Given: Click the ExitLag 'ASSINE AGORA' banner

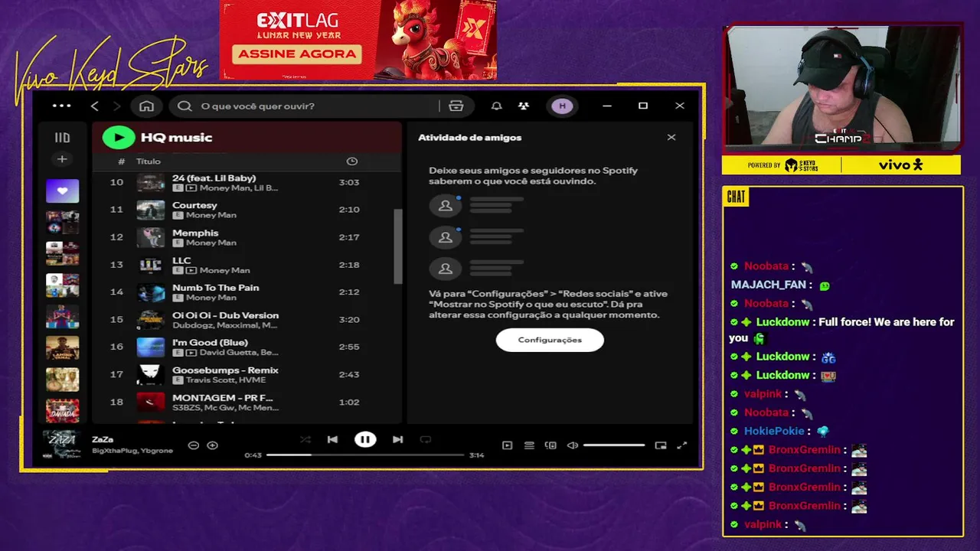Looking at the screenshot, I should click(x=298, y=54).
